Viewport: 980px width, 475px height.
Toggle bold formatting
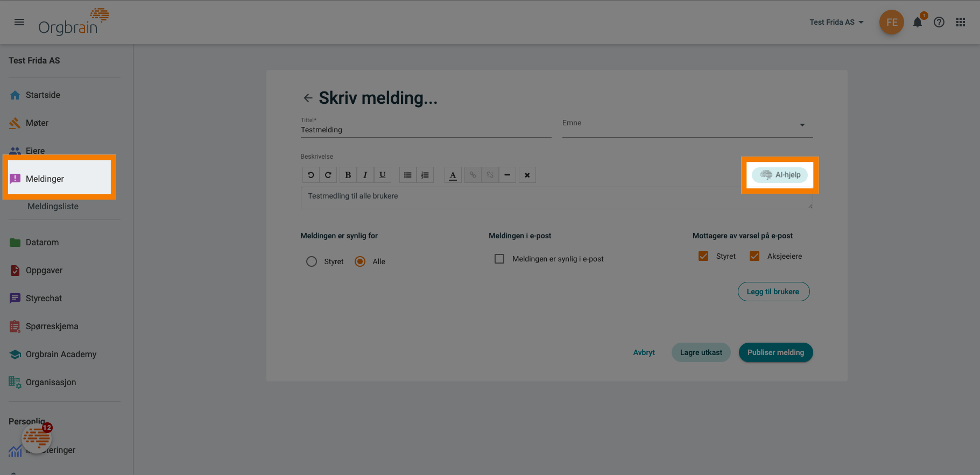348,175
